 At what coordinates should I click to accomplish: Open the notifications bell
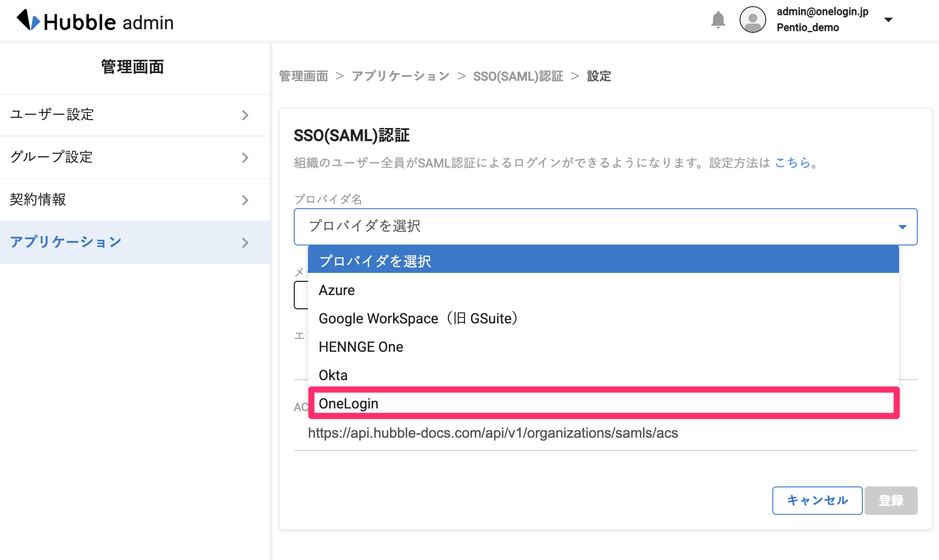[x=718, y=20]
